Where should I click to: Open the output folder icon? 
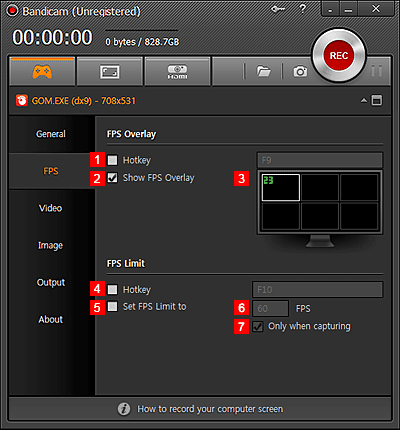(x=263, y=71)
